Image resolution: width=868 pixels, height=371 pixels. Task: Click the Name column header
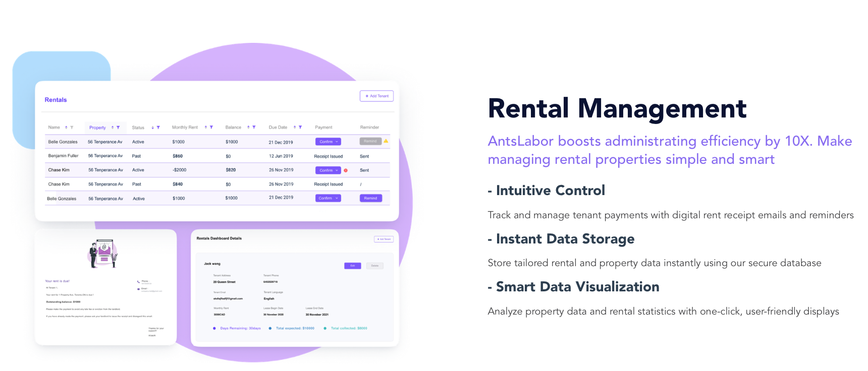[x=54, y=128]
